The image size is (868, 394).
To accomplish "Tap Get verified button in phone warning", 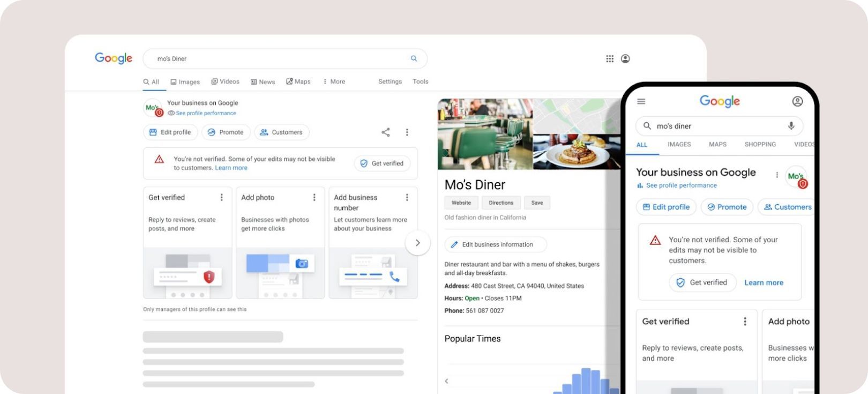I will tap(702, 283).
